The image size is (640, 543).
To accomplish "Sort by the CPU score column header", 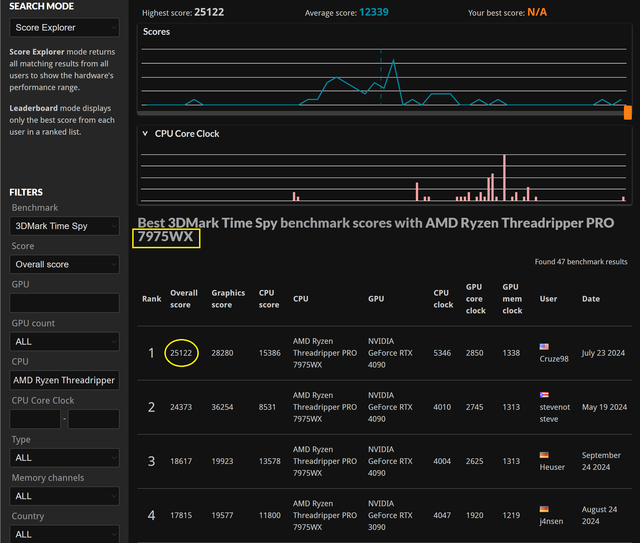I will point(269,299).
